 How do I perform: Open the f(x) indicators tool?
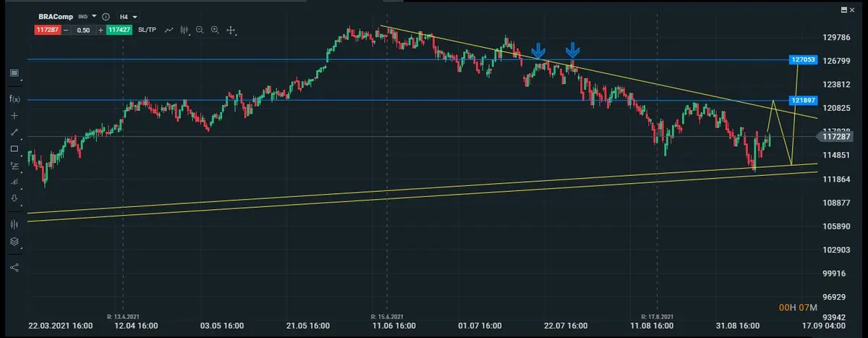coord(14,98)
